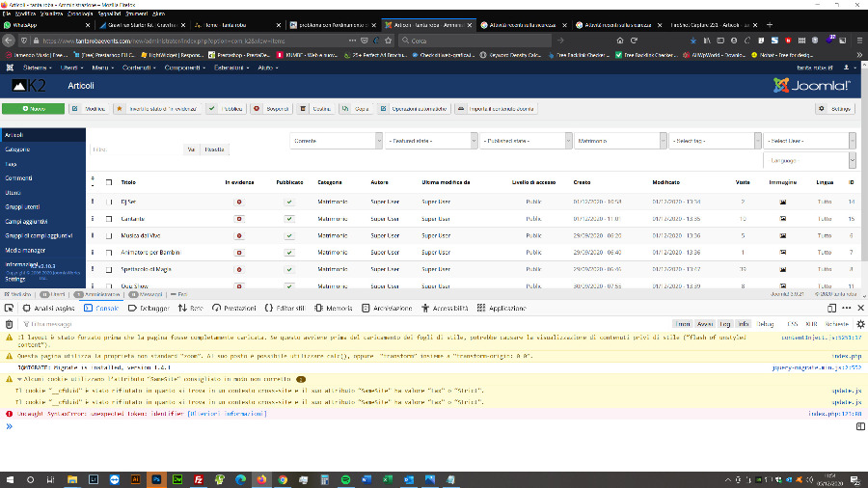
Task: Click the Copia toolbar button
Action: click(x=355, y=109)
